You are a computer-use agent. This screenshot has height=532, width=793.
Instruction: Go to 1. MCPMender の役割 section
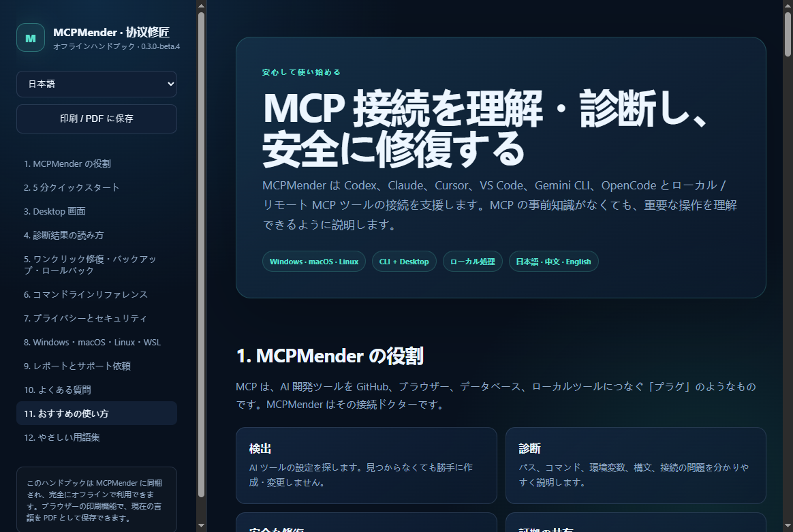(97, 164)
